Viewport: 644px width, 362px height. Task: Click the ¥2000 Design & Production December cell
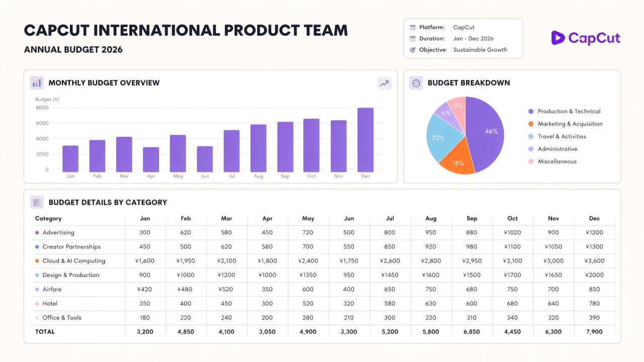(595, 275)
